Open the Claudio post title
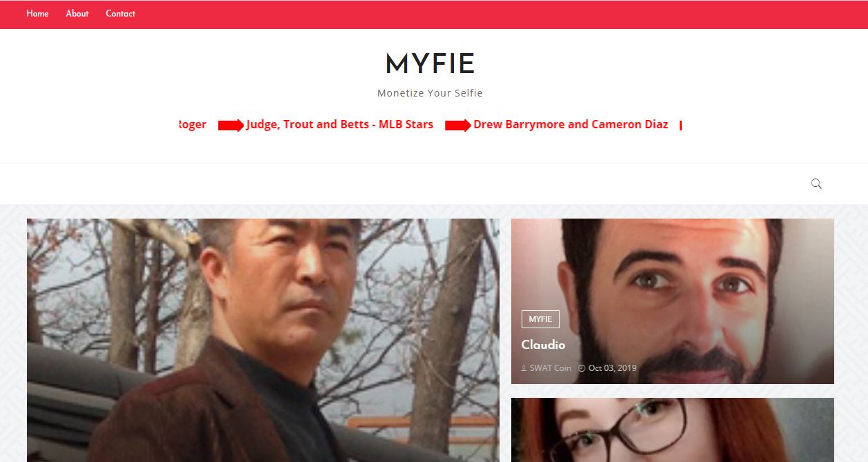 (x=543, y=345)
